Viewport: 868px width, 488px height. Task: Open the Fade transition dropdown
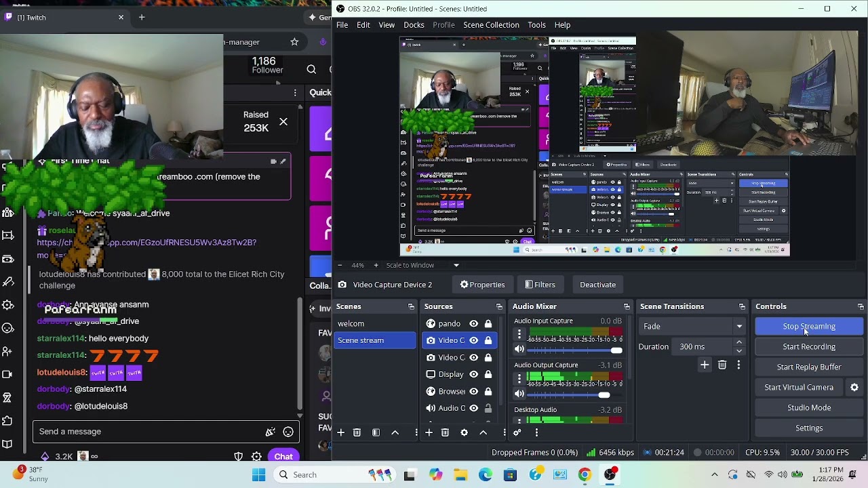click(x=692, y=327)
